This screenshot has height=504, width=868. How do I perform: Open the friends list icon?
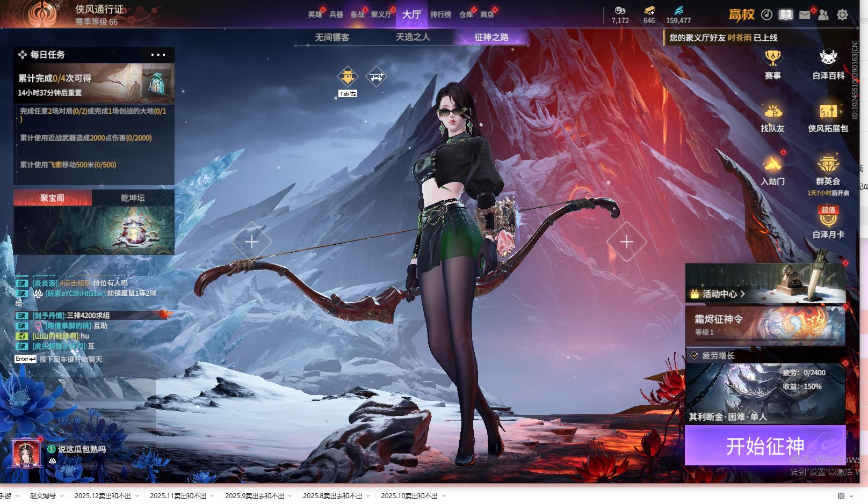823,15
